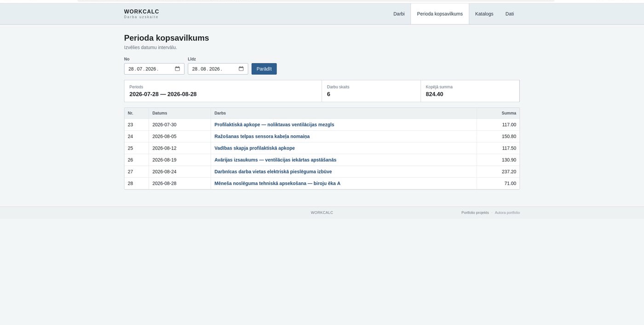Screen dimensions: 644x325
Task: Click the Summa column header
Action: pyautogui.click(x=498, y=113)
